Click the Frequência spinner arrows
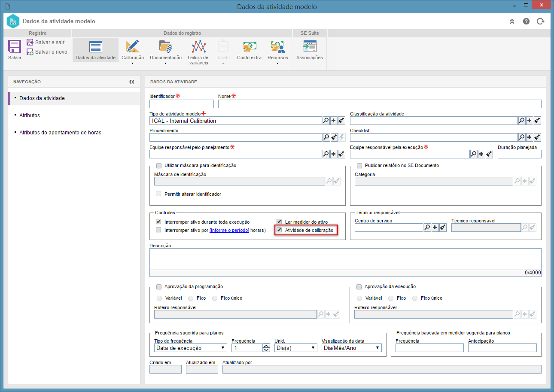The width and height of the screenshot is (554, 392). [266, 348]
